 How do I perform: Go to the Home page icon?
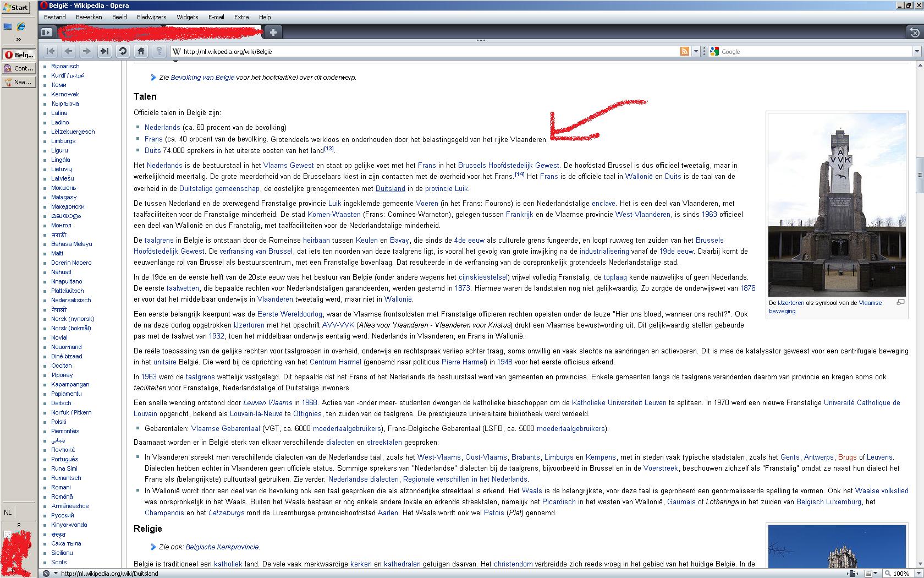tap(141, 51)
